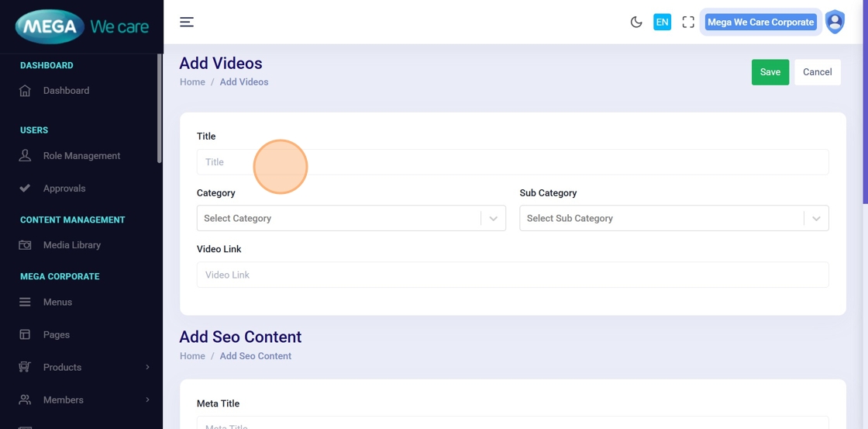
Task: Save the new video
Action: click(x=770, y=72)
